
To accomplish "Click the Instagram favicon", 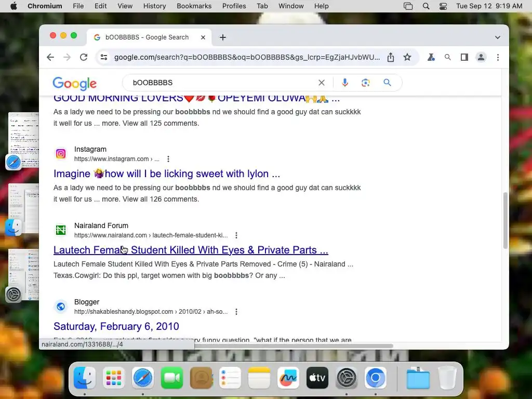I will [x=61, y=154].
